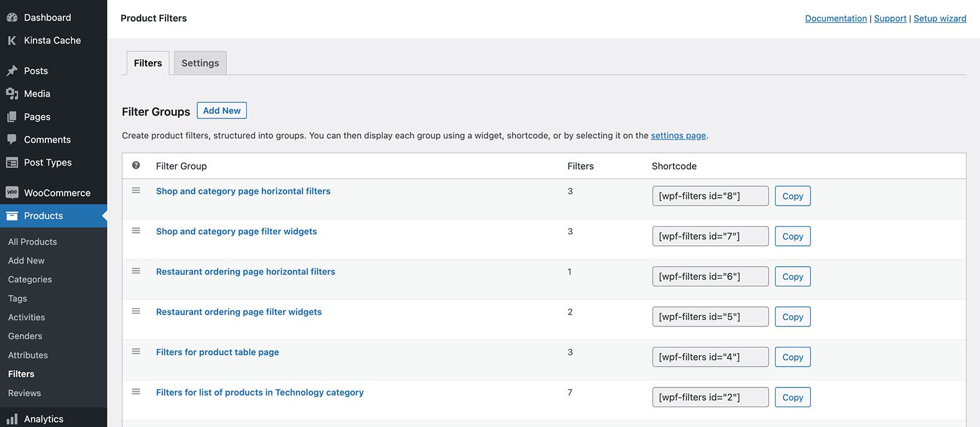980x427 pixels.
Task: Click the Media icon in sidebar
Action: (12, 93)
